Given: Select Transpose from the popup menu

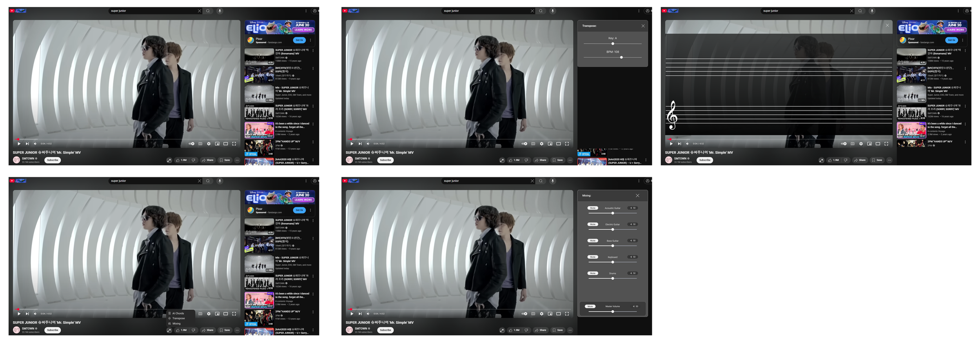Looking at the screenshot, I should tap(178, 319).
